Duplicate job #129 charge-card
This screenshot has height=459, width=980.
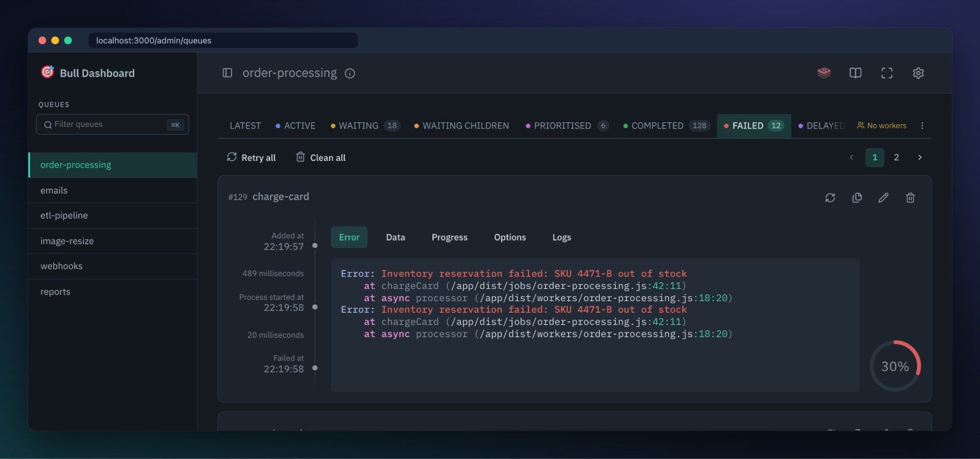pyautogui.click(x=857, y=198)
